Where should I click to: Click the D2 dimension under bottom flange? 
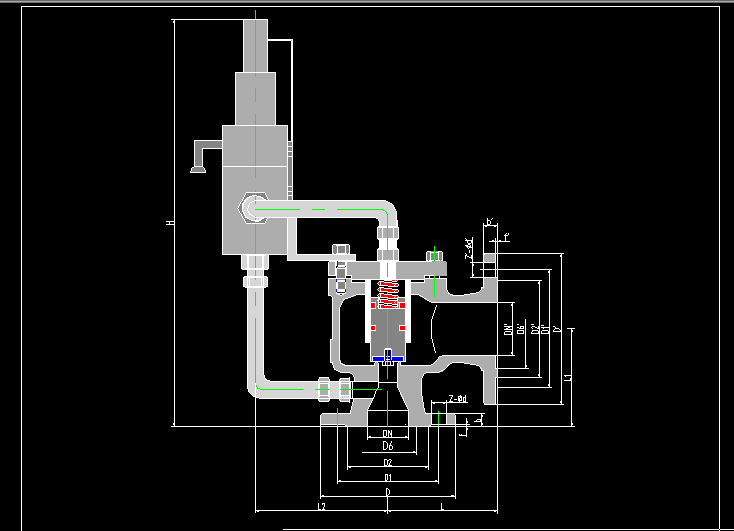(388, 463)
